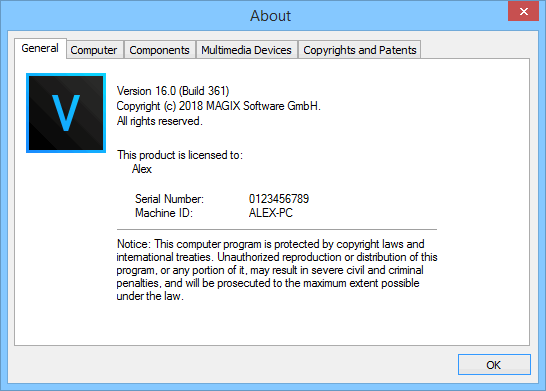Click the copyright Notice paragraph

(x=277, y=270)
